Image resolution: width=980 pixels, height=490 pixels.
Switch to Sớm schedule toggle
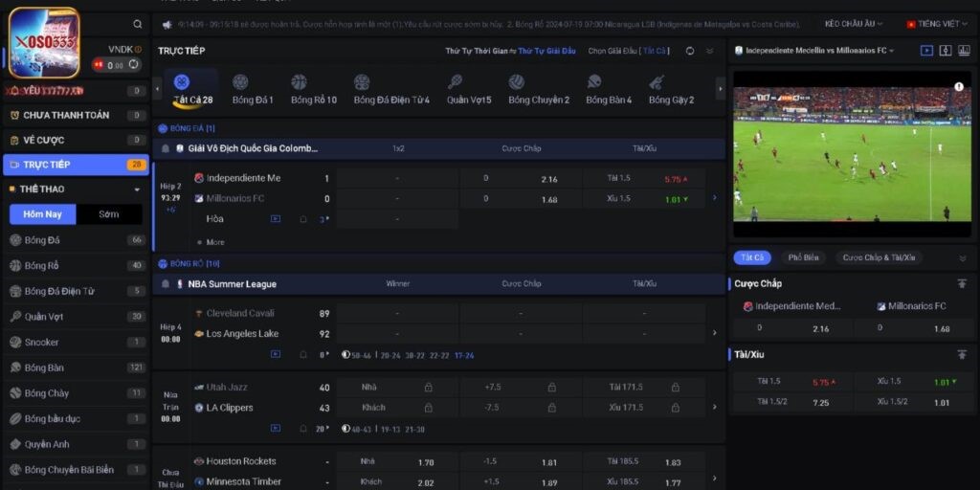[x=109, y=214]
